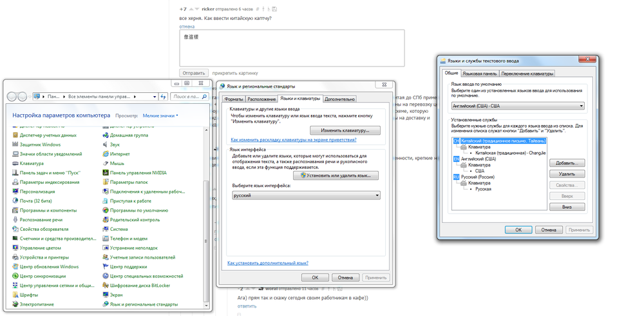Switch to the Языковая панель tab

479,74
